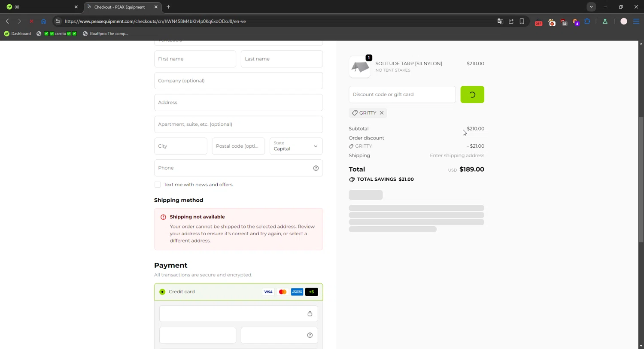Image resolution: width=644 pixels, height=349 pixels.
Task: Click the phone field help icon
Action: click(x=316, y=168)
